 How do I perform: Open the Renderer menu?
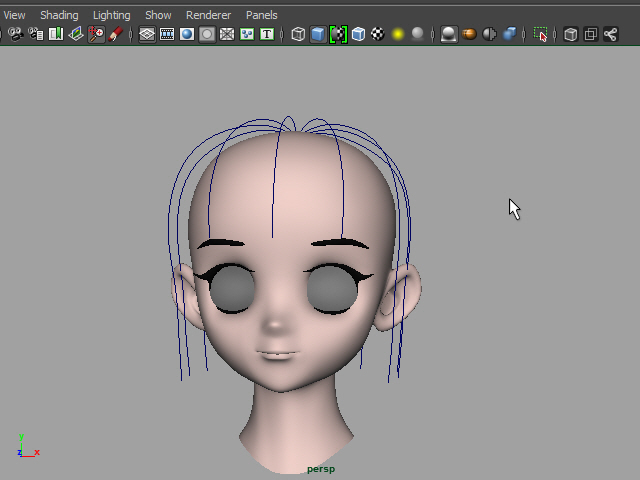point(208,15)
